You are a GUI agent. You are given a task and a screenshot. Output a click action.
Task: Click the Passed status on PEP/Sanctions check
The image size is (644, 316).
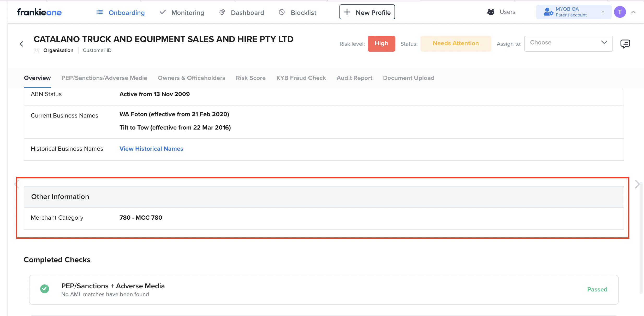pyautogui.click(x=597, y=289)
